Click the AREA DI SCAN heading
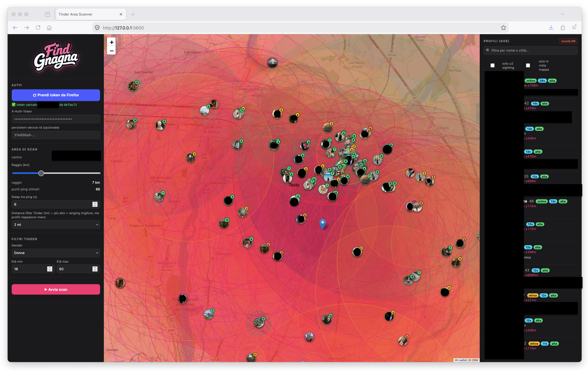588x370 pixels. pos(24,150)
